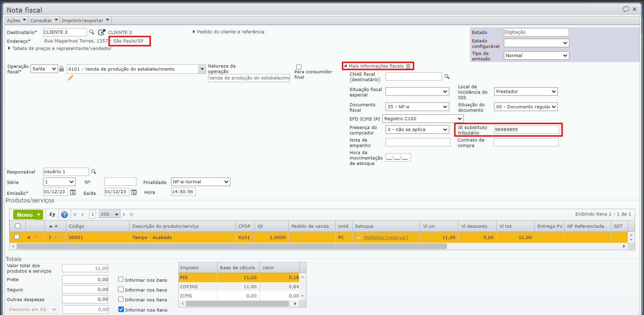Viewport: 644px width, 315px height.
Task: Move item 1 down in order
Action: [x=61, y=237]
